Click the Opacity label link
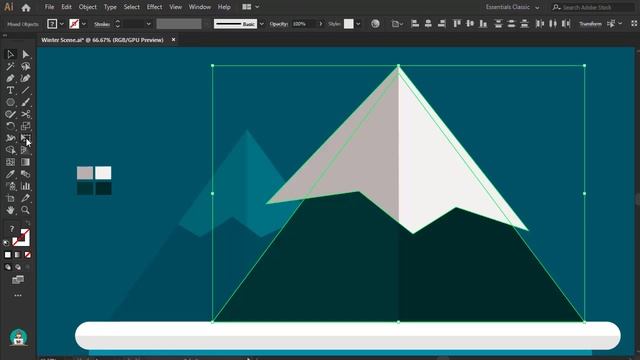640x360 pixels. 278,24
